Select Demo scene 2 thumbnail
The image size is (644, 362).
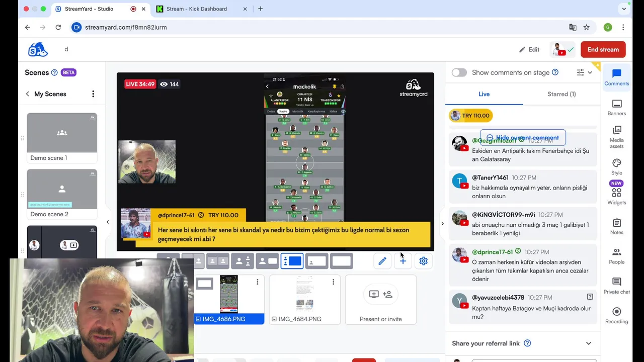point(62,194)
